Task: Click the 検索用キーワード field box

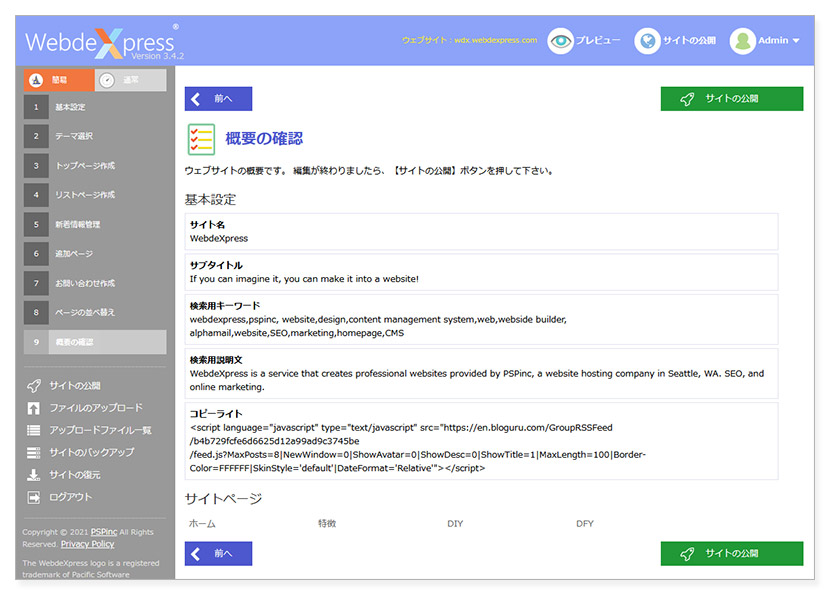Action: (481, 320)
